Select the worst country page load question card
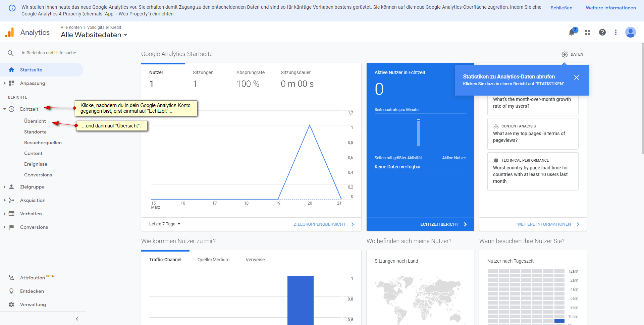 533,171
